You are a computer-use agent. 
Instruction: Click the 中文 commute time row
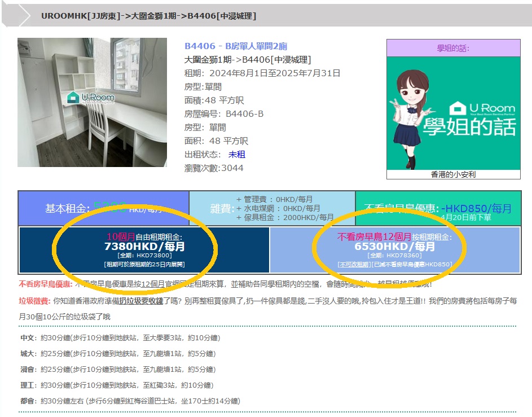[120, 338]
